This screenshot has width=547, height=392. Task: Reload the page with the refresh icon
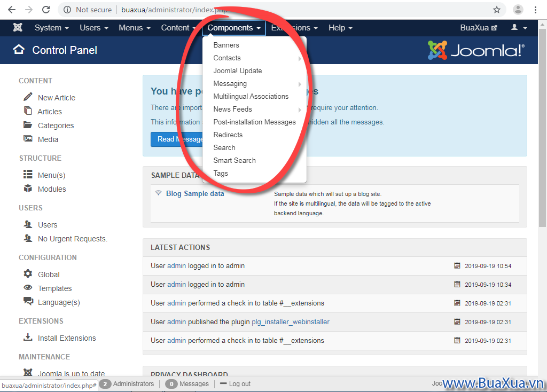[x=46, y=10]
